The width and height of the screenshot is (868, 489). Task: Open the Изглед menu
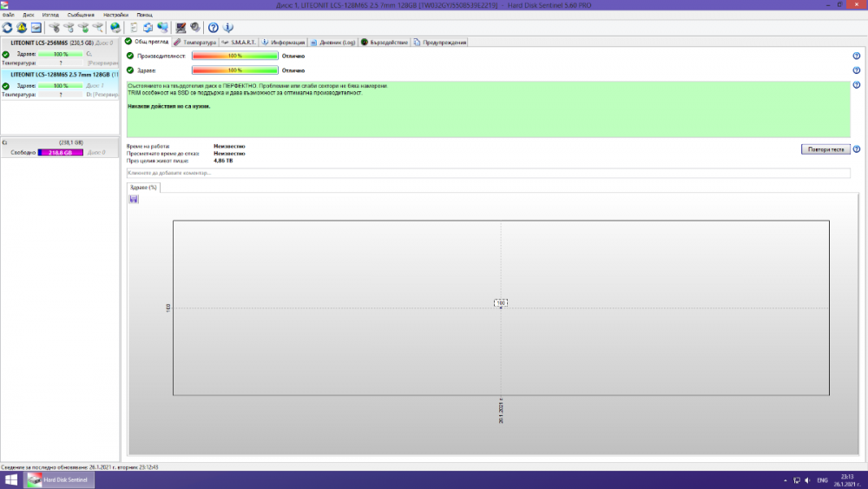[50, 15]
